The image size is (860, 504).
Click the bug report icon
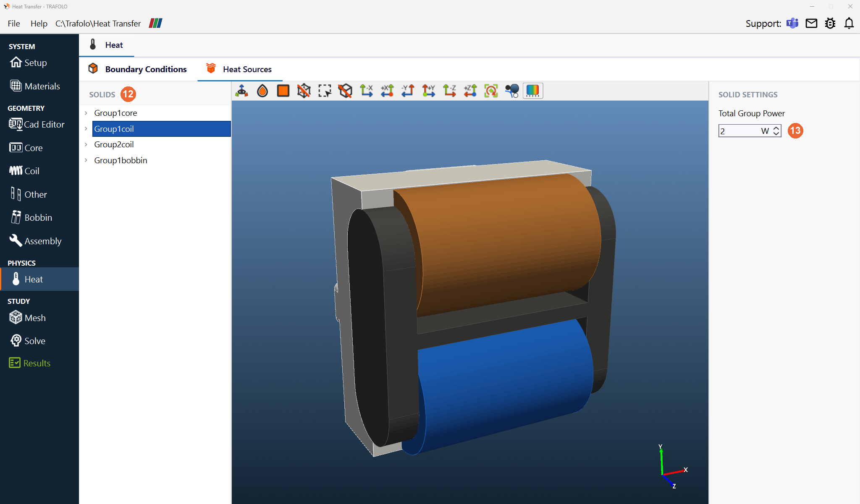tap(830, 23)
